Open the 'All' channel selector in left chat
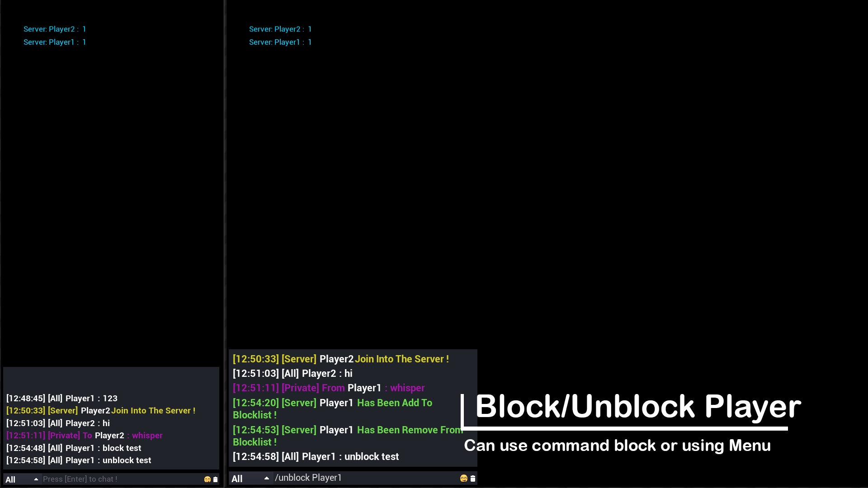868x488 pixels. 11,479
